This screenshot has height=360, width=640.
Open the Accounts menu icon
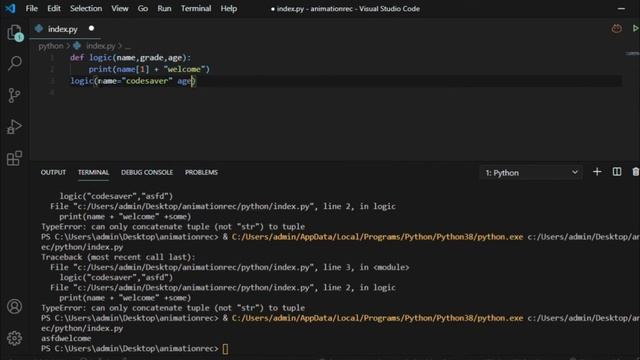14,306
